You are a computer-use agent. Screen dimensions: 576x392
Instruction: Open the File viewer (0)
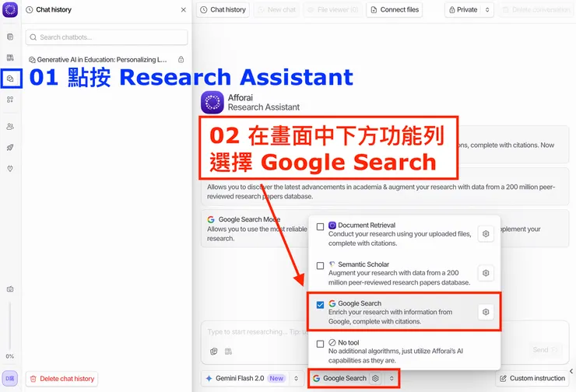(x=333, y=10)
